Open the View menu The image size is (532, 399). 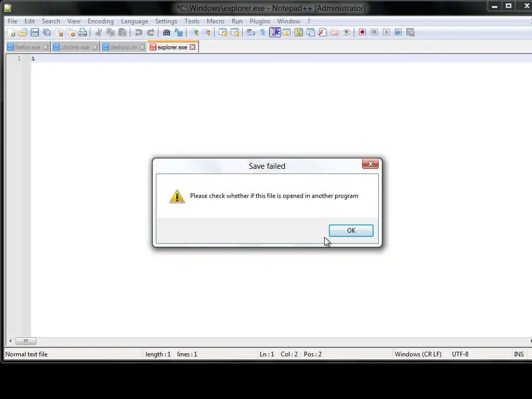[x=74, y=21]
